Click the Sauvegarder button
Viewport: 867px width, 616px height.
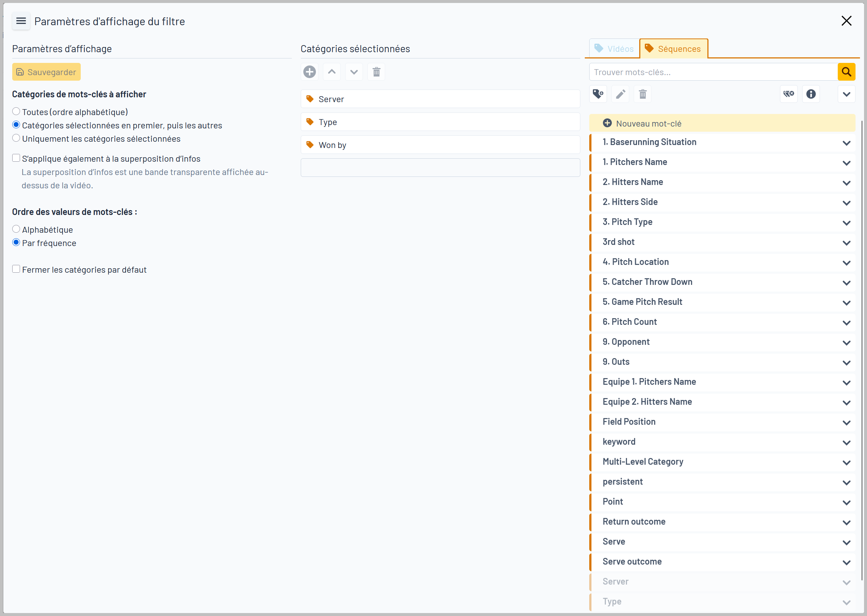pyautogui.click(x=46, y=72)
